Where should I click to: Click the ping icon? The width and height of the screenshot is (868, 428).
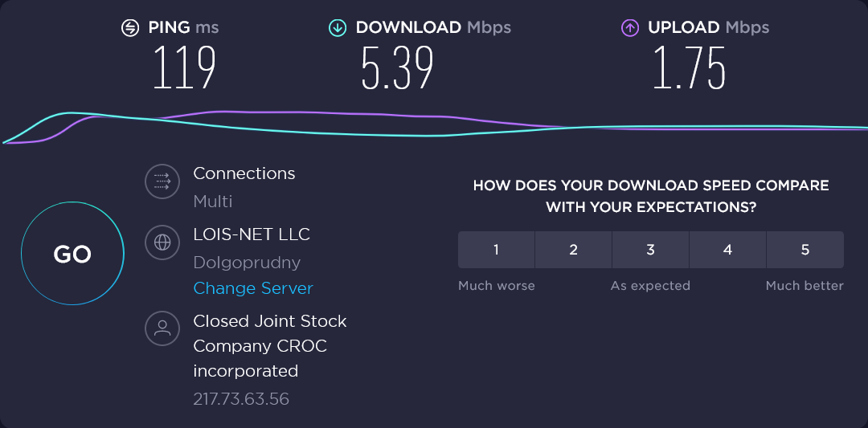tap(129, 28)
